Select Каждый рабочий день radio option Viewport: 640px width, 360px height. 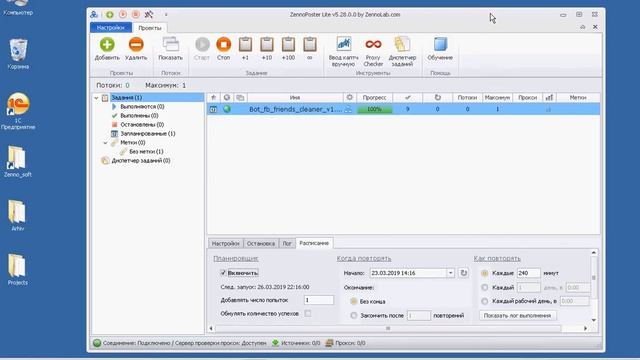click(x=484, y=301)
